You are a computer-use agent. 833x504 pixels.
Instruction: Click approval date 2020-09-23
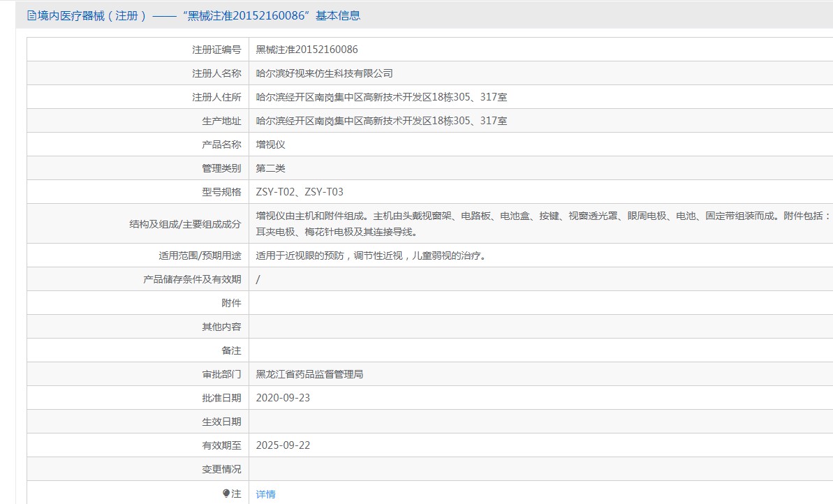pyautogui.click(x=283, y=398)
